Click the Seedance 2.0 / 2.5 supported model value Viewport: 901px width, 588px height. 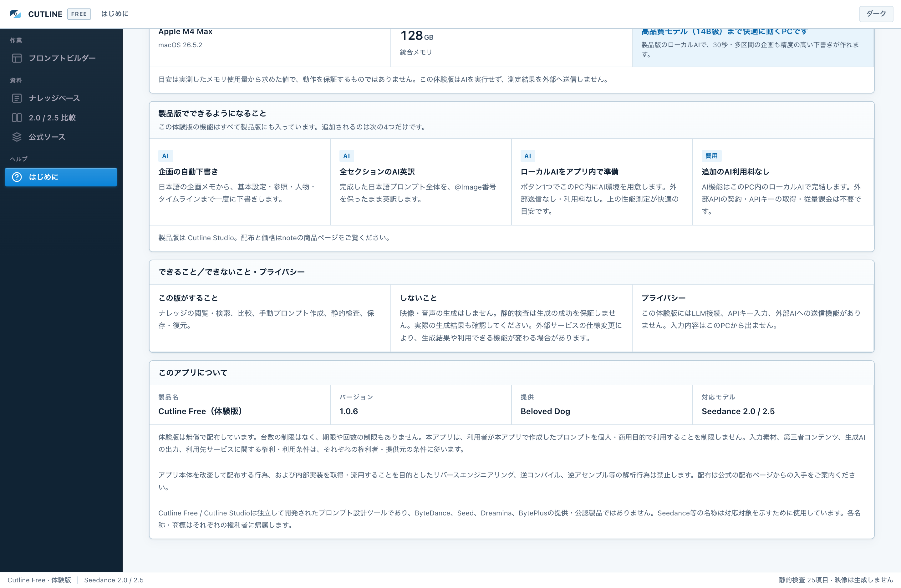[x=738, y=411]
